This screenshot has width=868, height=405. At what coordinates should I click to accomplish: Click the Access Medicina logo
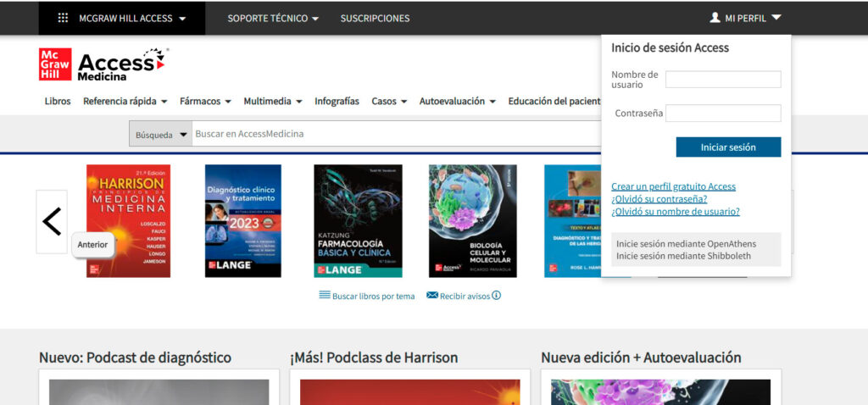[122, 64]
